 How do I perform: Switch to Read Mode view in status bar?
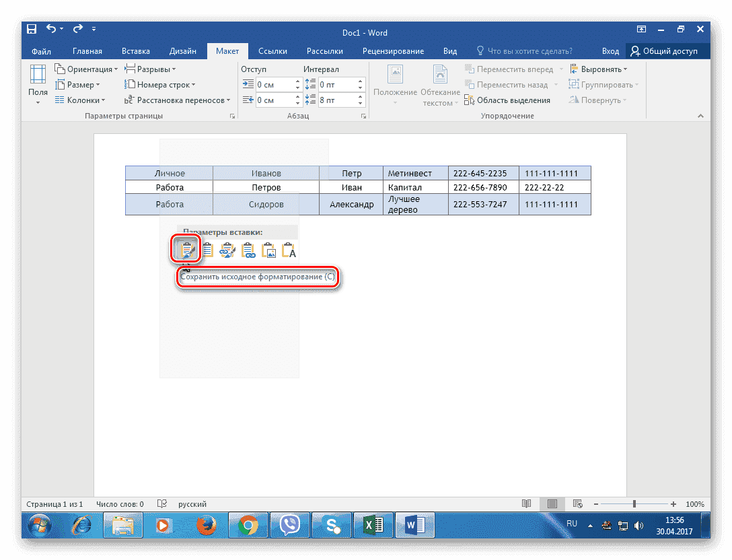pyautogui.click(x=527, y=504)
